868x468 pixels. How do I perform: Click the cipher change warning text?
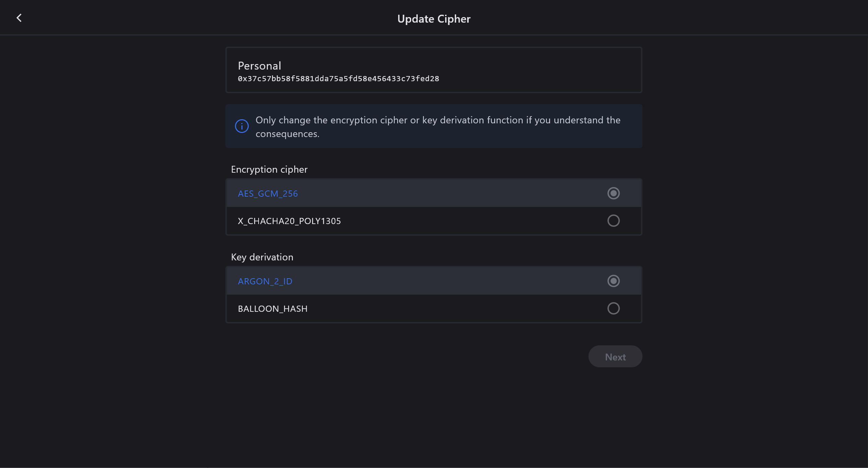[x=438, y=120]
